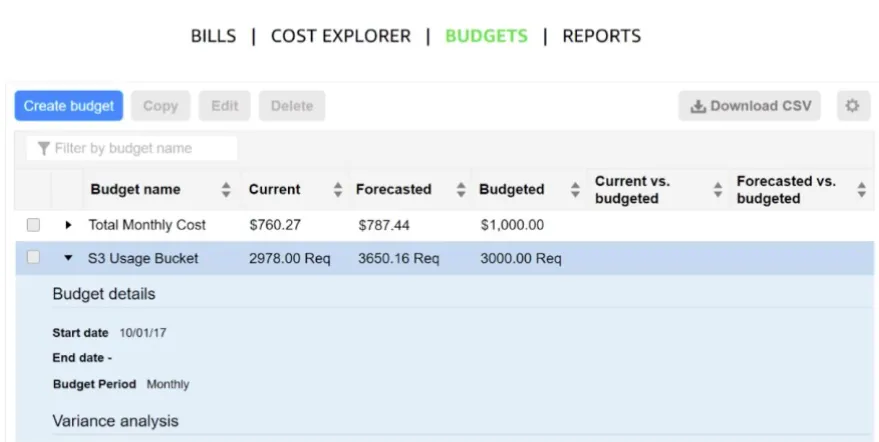Click the Delete button

(x=292, y=105)
